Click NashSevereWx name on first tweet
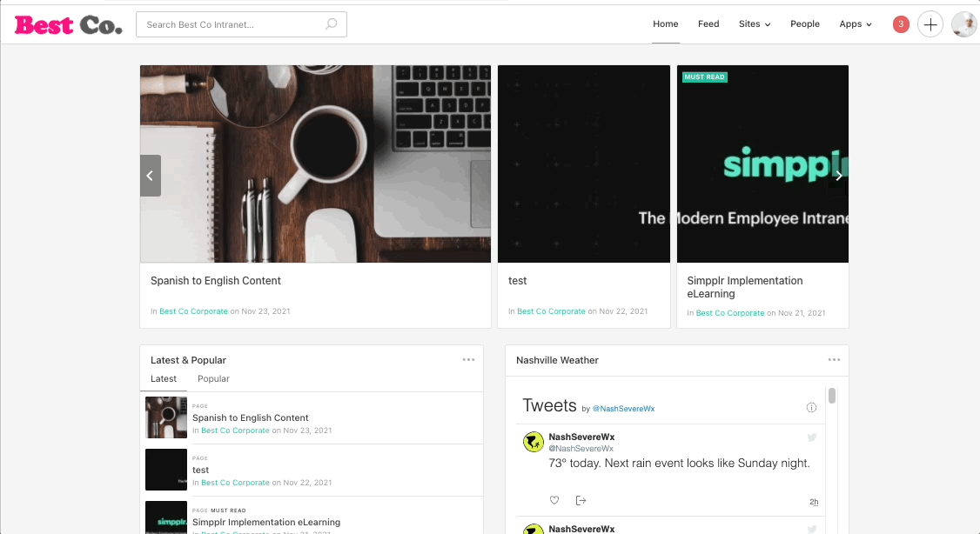The image size is (980, 534). pos(582,437)
